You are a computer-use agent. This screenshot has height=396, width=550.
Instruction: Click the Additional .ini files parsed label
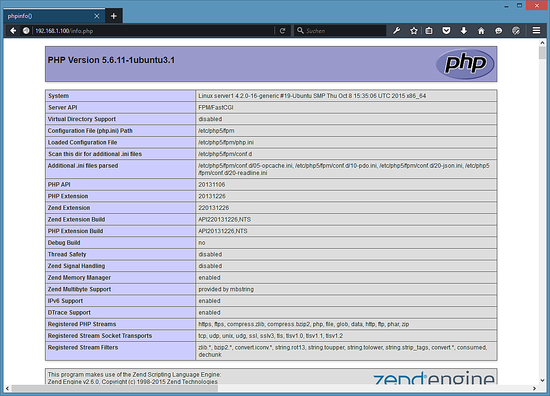[83, 166]
